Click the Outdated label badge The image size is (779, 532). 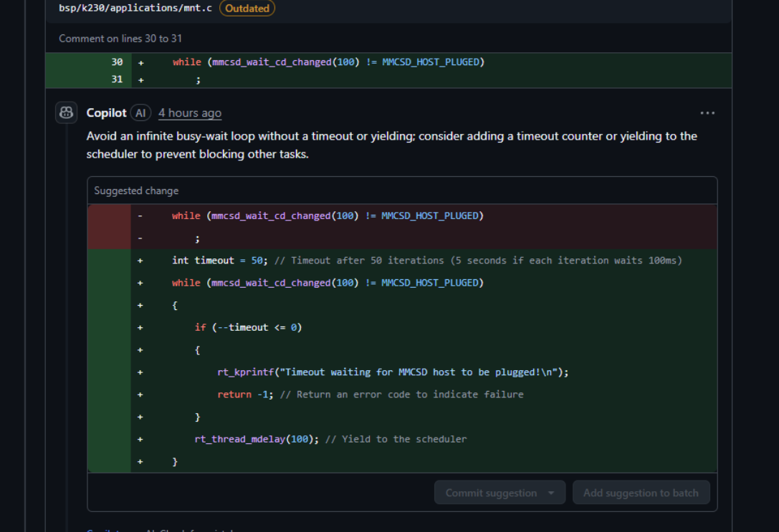(247, 8)
